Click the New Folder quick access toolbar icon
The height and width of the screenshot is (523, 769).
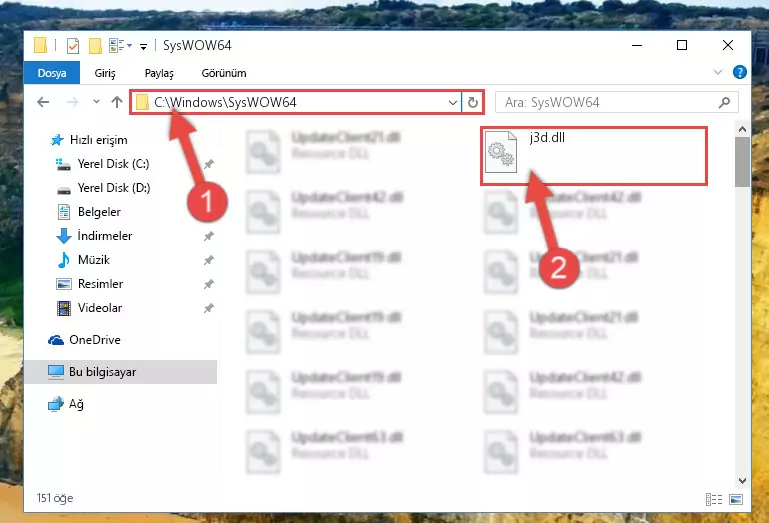click(95, 46)
